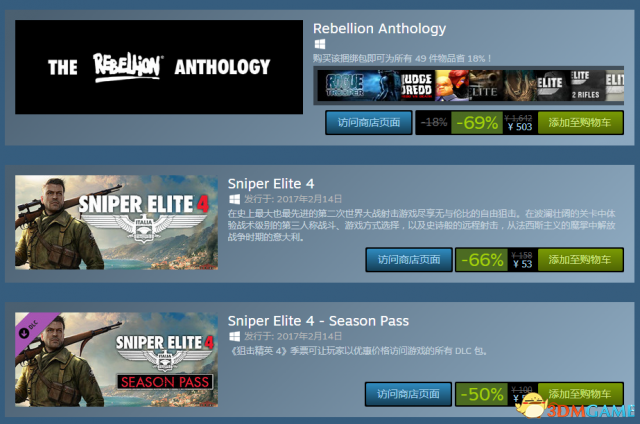This screenshot has width=640, height=424.
Task: Click the Sniper Elite 4 - Season Pass title
Action: tap(318, 321)
